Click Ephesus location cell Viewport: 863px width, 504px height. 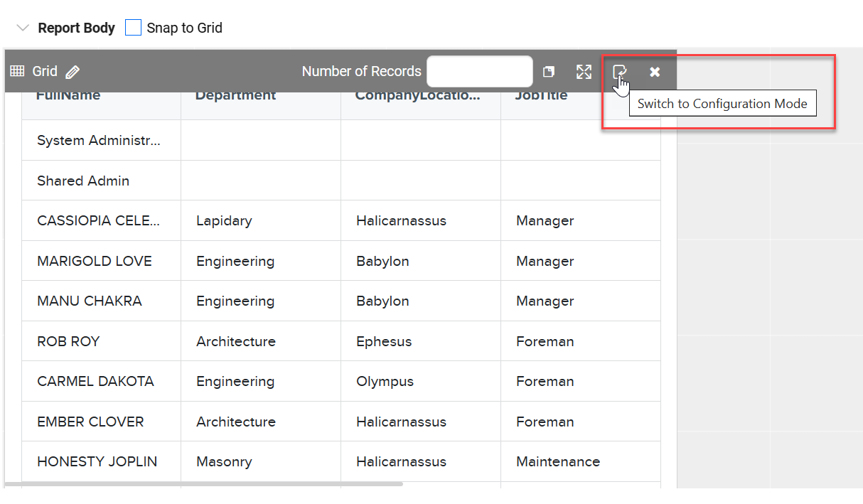[421, 341]
